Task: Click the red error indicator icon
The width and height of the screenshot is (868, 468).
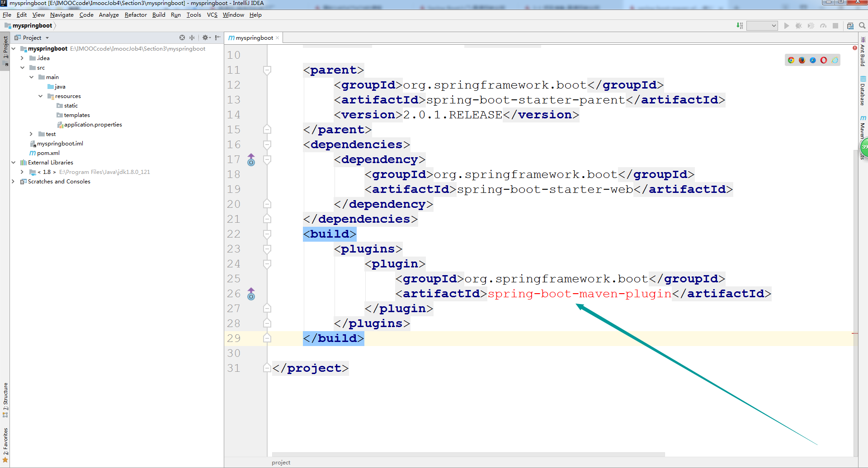Action: [855, 48]
